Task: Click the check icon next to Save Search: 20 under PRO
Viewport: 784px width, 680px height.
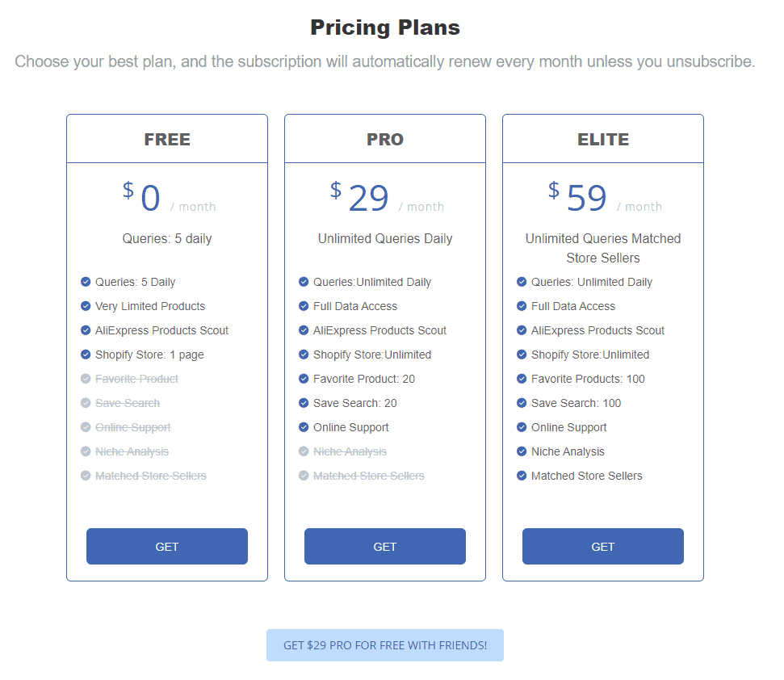Action: tap(303, 403)
